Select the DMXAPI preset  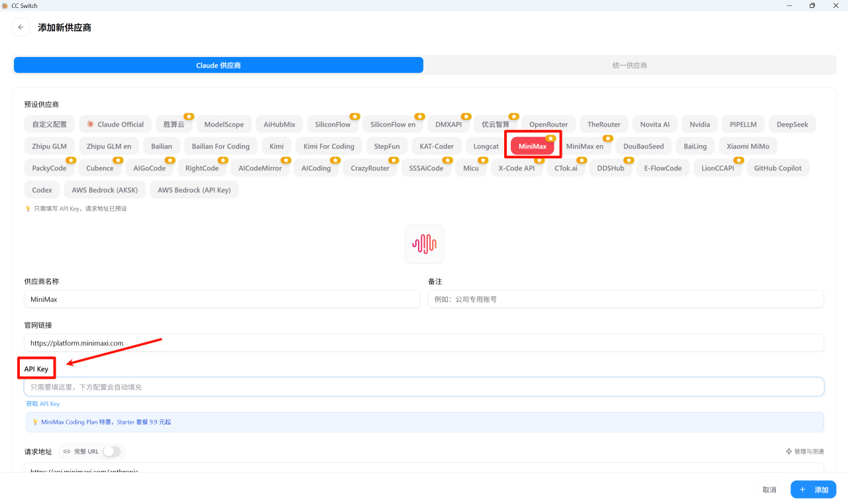[x=449, y=125]
